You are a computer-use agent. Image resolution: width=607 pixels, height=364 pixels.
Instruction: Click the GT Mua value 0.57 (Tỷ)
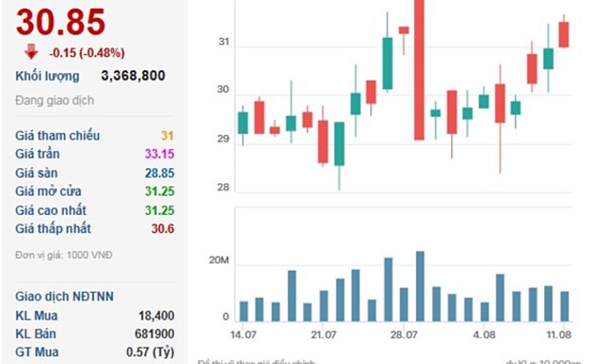150,352
